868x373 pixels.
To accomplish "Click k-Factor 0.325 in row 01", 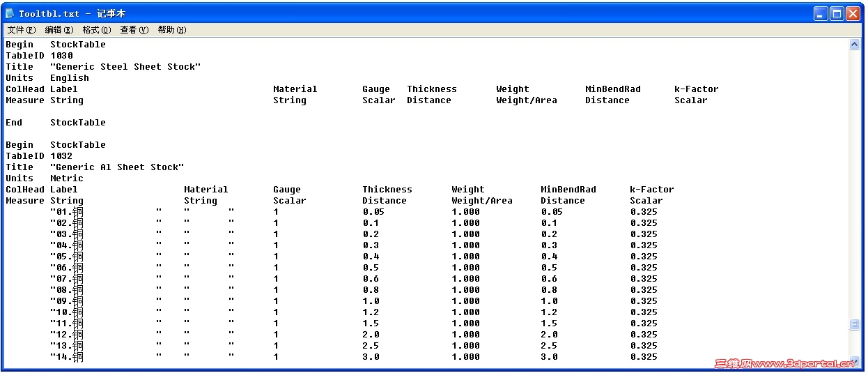I will coord(644,212).
